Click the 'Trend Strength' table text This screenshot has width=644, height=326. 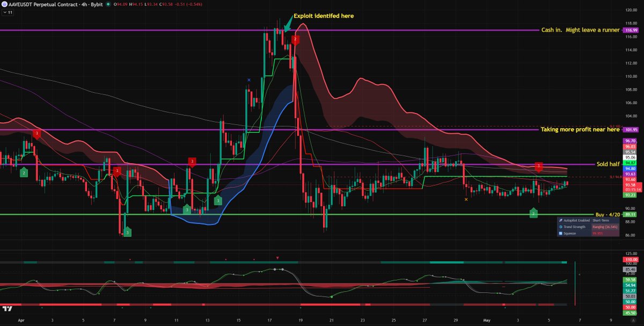[574, 227]
